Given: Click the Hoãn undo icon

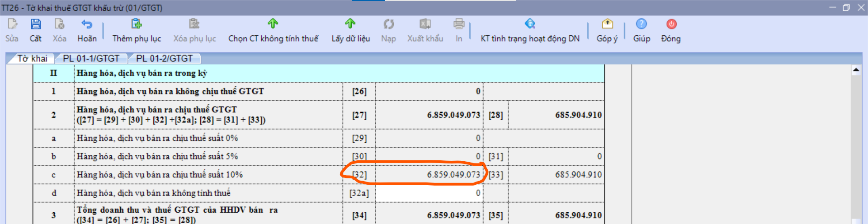Looking at the screenshot, I should [87, 24].
